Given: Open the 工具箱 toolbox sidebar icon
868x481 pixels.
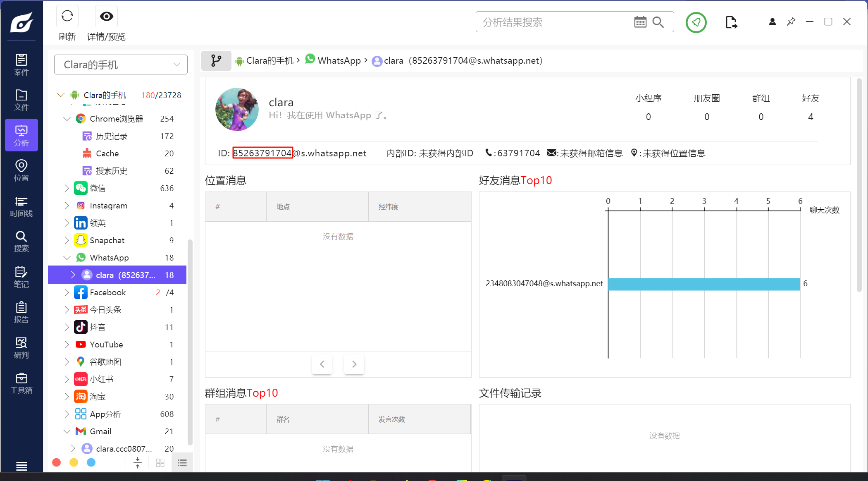Looking at the screenshot, I should point(21,383).
